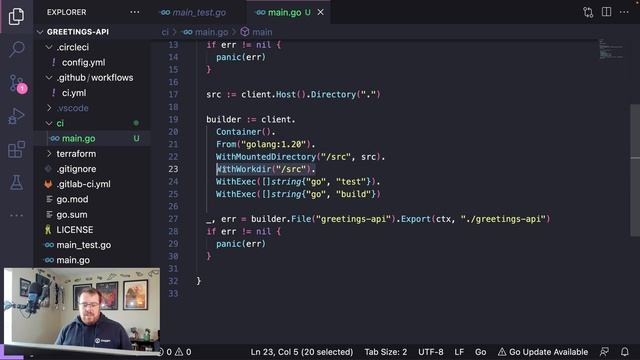Click the feedback icon in status bar
640x360 pixels.
604,351
